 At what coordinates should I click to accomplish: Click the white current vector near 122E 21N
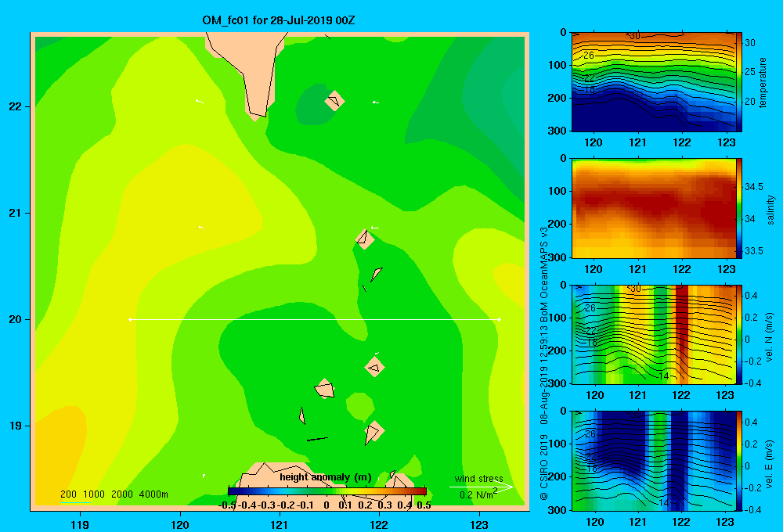click(x=374, y=228)
